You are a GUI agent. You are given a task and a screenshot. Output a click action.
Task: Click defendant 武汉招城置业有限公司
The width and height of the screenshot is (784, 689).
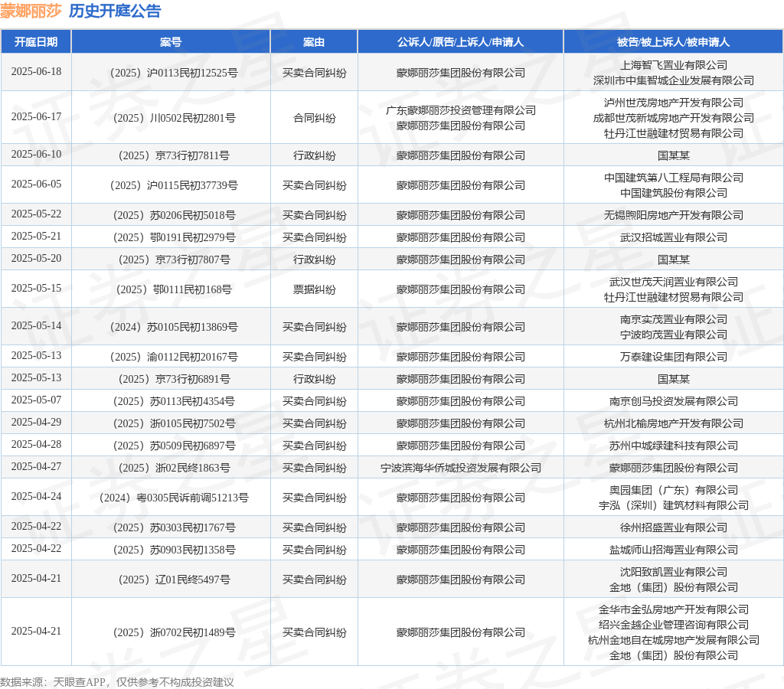point(674,237)
